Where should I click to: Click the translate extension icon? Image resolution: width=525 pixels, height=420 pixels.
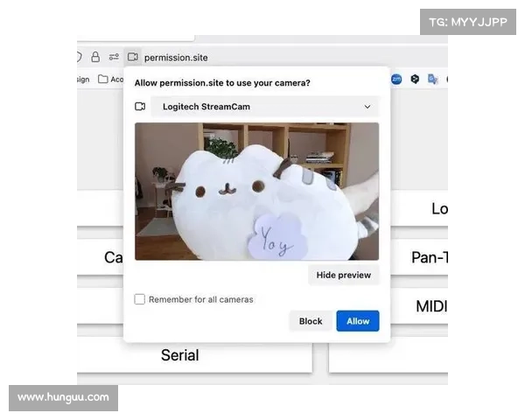point(432,79)
